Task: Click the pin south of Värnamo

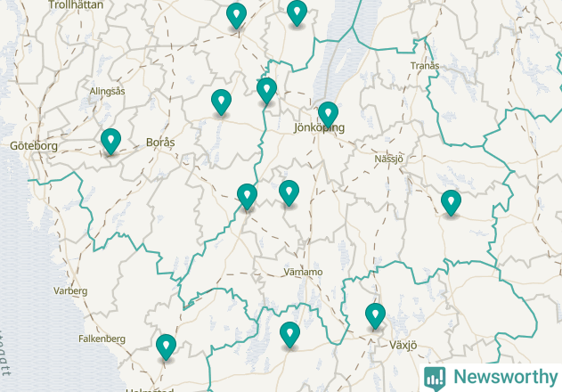Action: click(x=289, y=335)
